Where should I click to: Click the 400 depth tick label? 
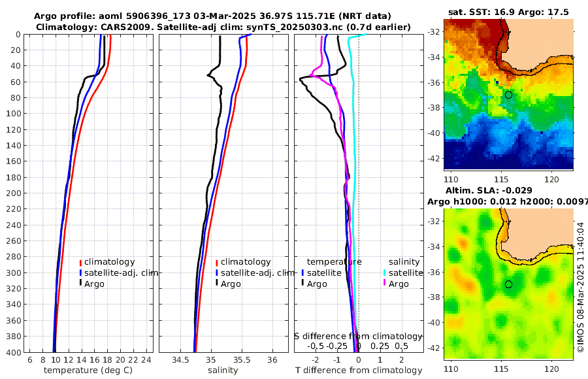(x=14, y=352)
